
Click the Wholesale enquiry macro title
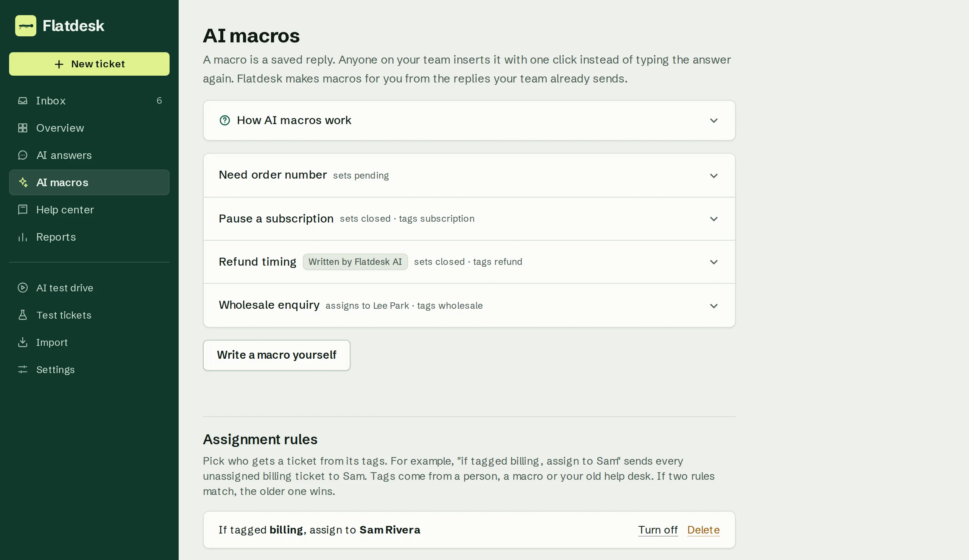tap(269, 305)
